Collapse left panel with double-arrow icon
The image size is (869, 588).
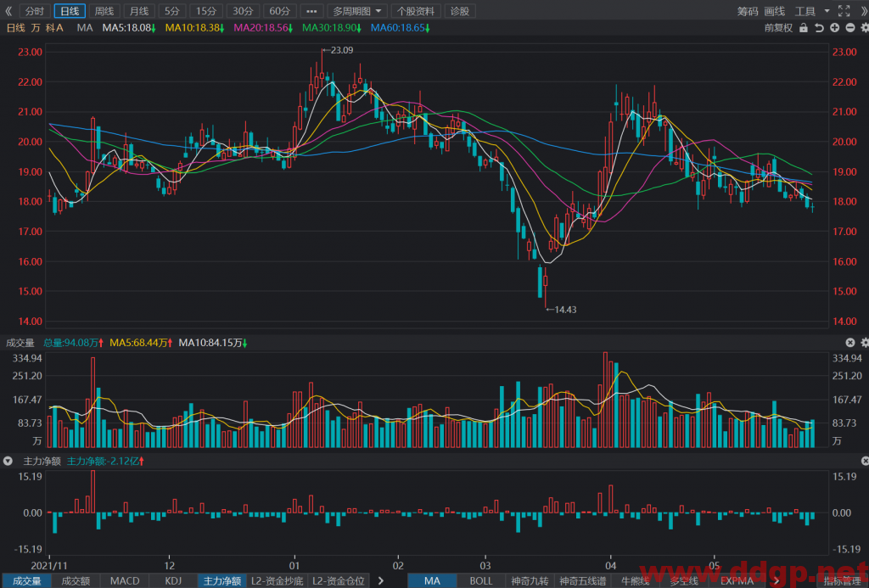8,11
